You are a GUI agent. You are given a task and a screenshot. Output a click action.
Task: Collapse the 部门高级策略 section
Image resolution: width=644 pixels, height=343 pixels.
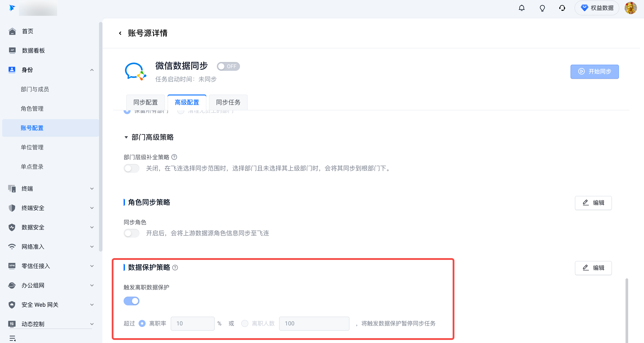(126, 137)
